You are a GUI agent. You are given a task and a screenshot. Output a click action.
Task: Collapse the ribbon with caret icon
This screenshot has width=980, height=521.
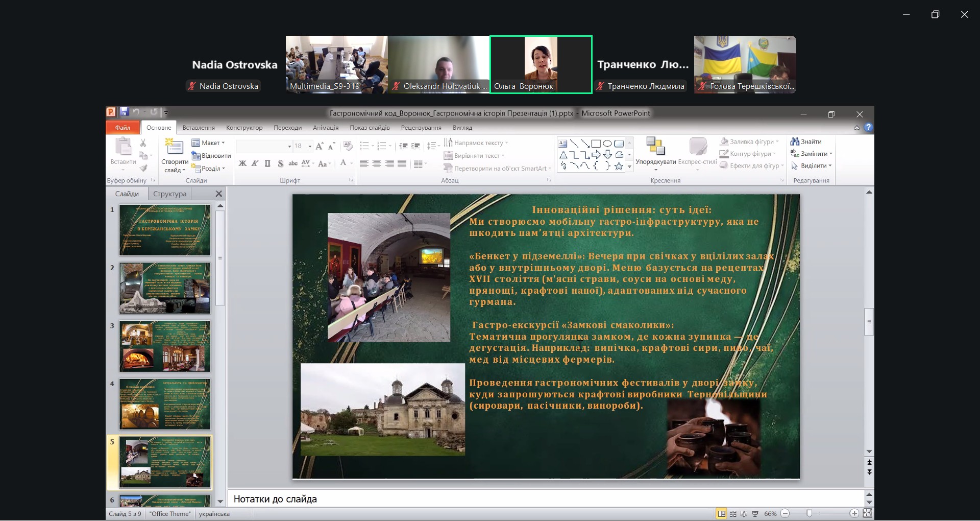(857, 128)
